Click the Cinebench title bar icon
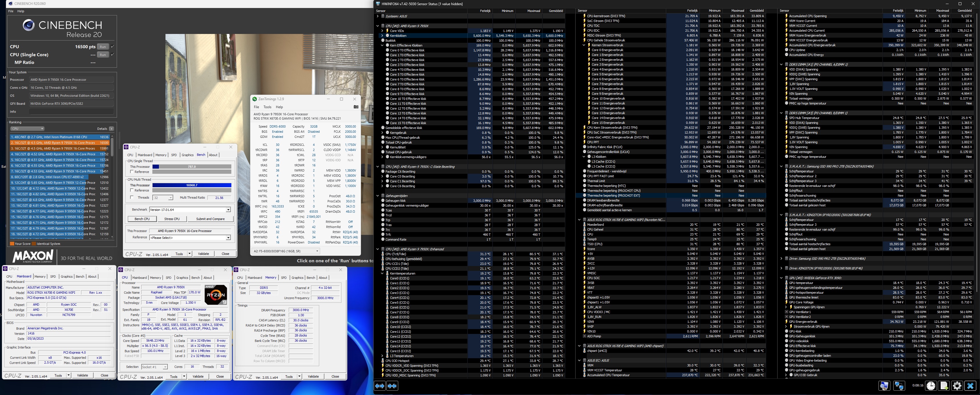 [10, 3]
